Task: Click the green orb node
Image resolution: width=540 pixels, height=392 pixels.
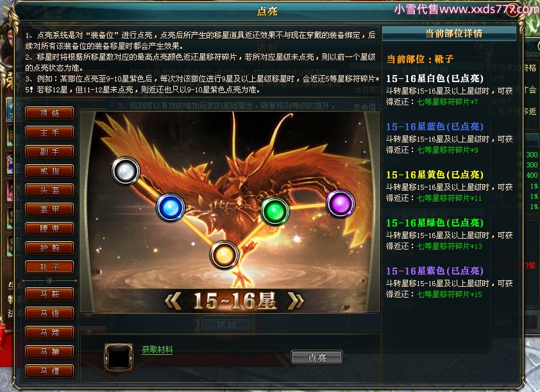Action: [x=275, y=211]
